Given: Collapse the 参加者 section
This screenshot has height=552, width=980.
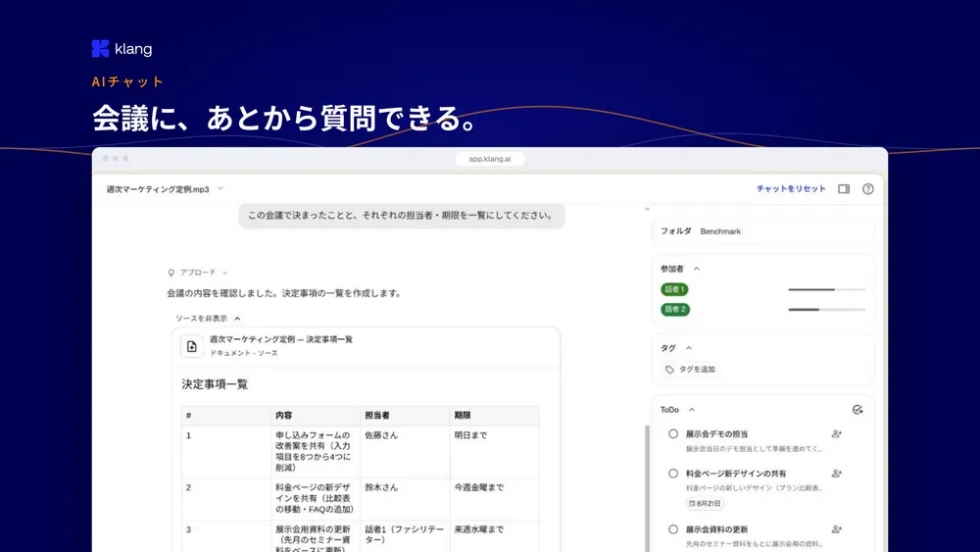Looking at the screenshot, I should tap(696, 269).
